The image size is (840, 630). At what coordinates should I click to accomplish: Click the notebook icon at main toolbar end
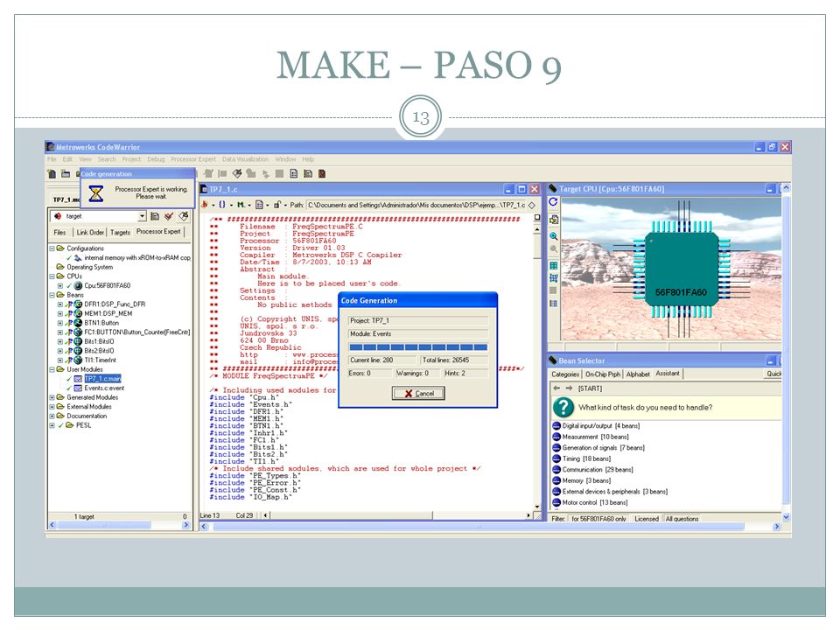point(322,173)
